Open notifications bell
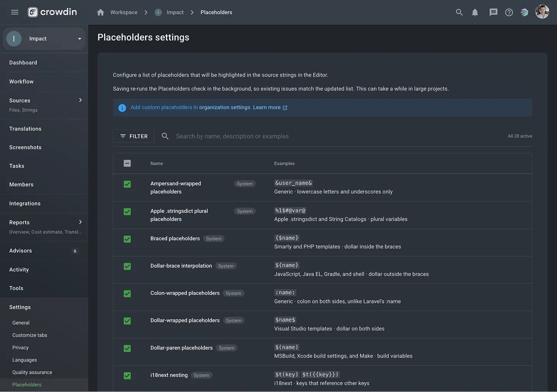Viewport: 557px width, 392px height. (x=475, y=12)
